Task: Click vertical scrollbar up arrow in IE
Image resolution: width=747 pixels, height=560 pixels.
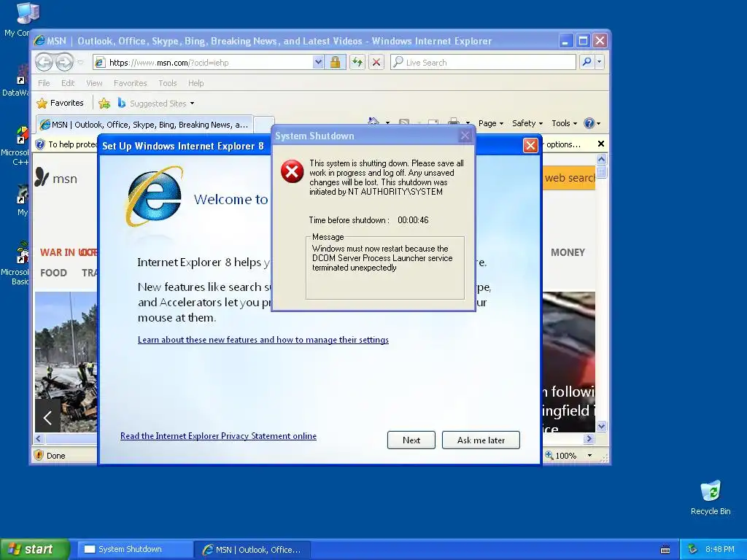Action: click(x=601, y=159)
